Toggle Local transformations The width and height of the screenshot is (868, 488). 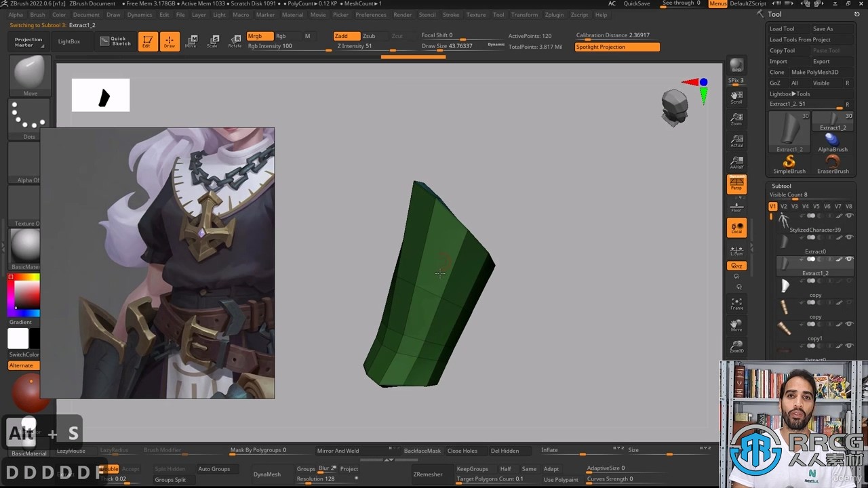tap(736, 228)
